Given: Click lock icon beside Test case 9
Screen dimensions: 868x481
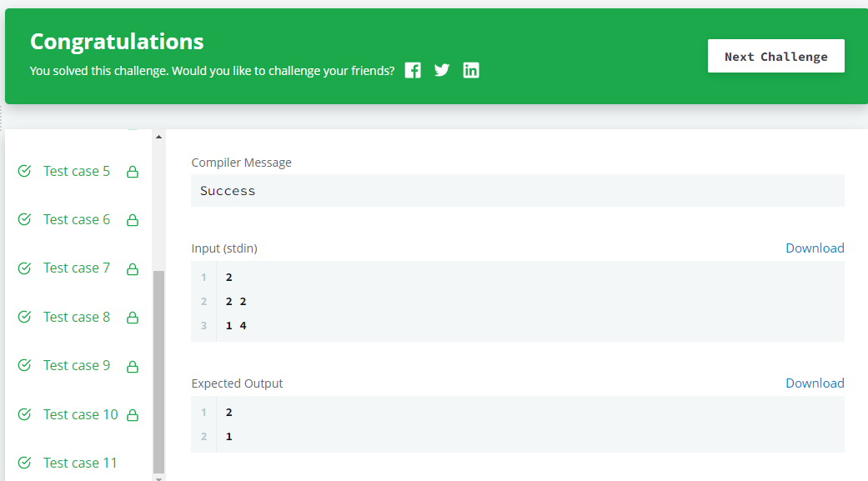Looking at the screenshot, I should [133, 367].
